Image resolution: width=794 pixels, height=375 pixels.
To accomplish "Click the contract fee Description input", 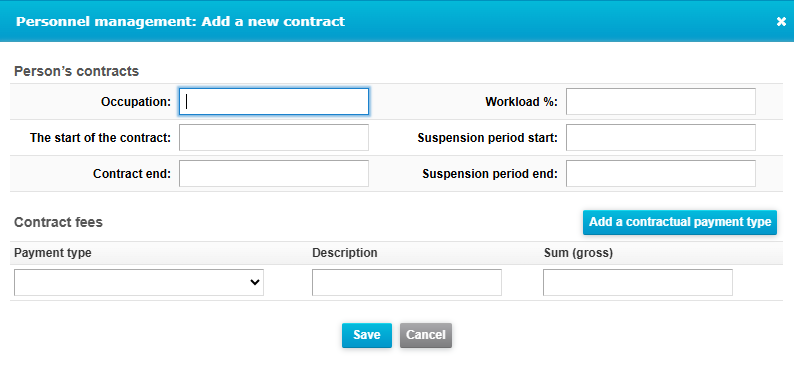I will point(407,282).
